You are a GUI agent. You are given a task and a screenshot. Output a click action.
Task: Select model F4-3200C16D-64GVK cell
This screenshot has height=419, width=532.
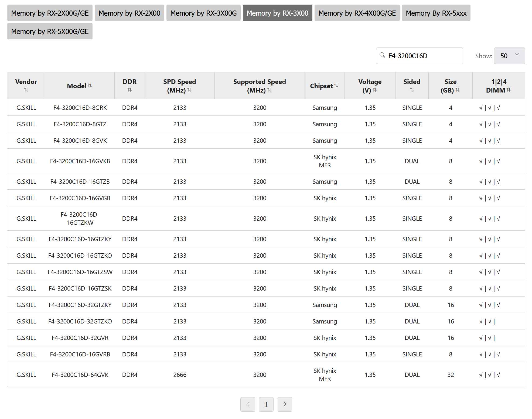80,375
